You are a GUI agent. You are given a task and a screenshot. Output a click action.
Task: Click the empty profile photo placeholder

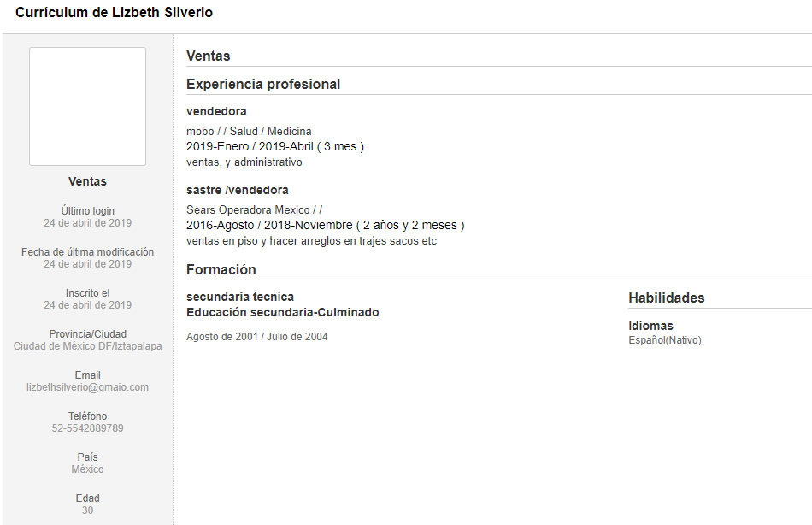pos(87,106)
